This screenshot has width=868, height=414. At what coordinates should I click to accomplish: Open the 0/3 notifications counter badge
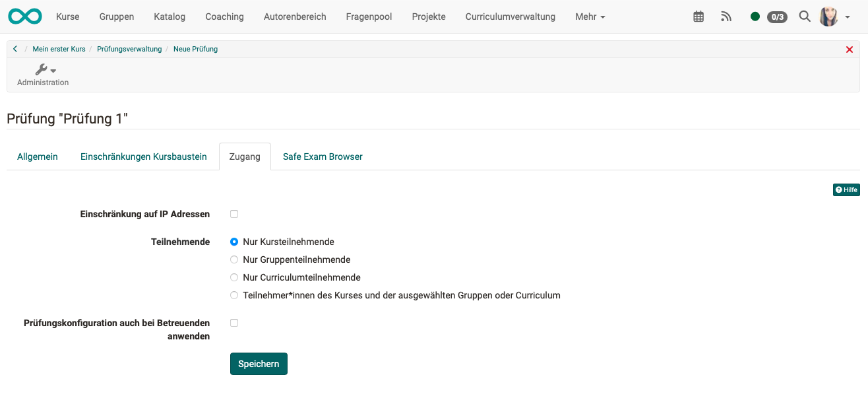(x=777, y=17)
